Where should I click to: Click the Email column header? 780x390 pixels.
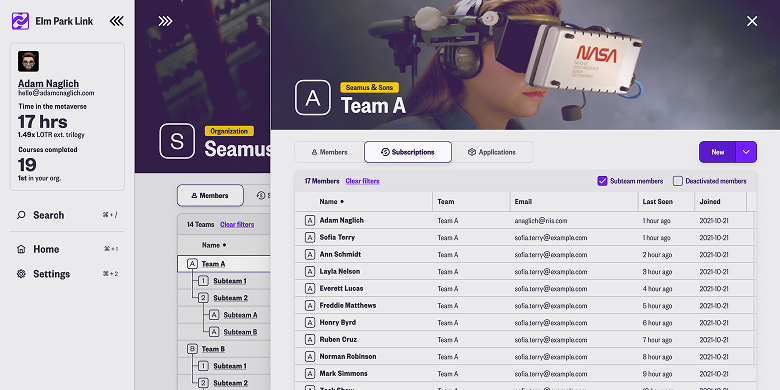click(523, 201)
